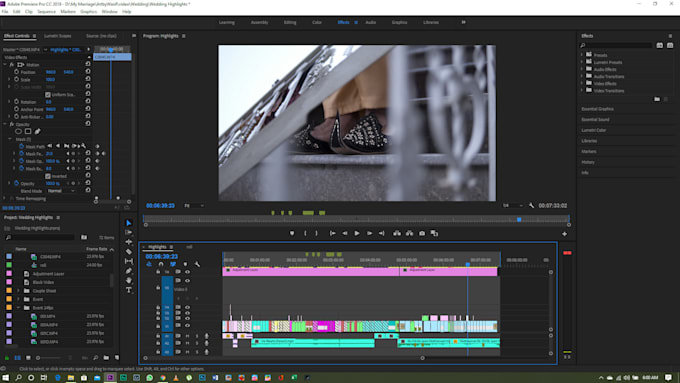
Task: Toggle the mask Inverted checkbox
Action: tap(48, 176)
